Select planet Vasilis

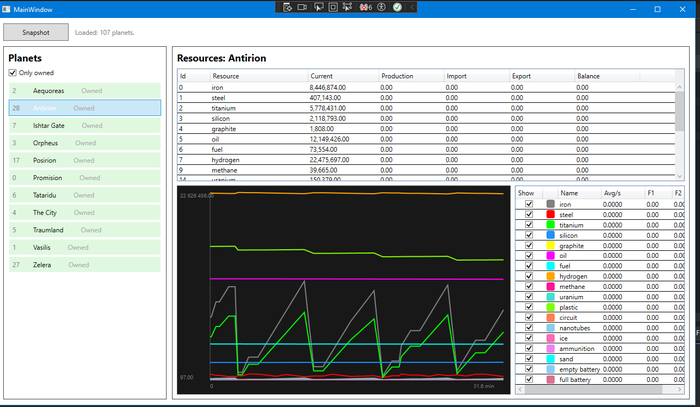[85, 247]
